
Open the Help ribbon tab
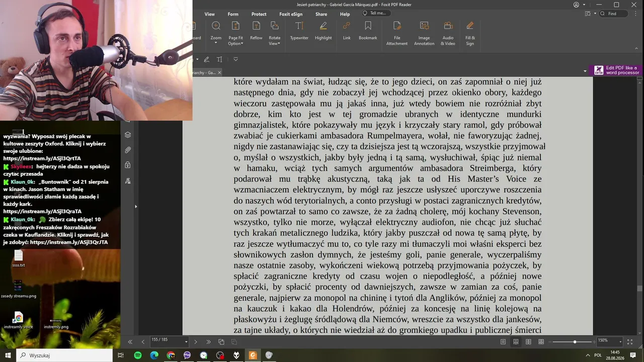point(345,14)
